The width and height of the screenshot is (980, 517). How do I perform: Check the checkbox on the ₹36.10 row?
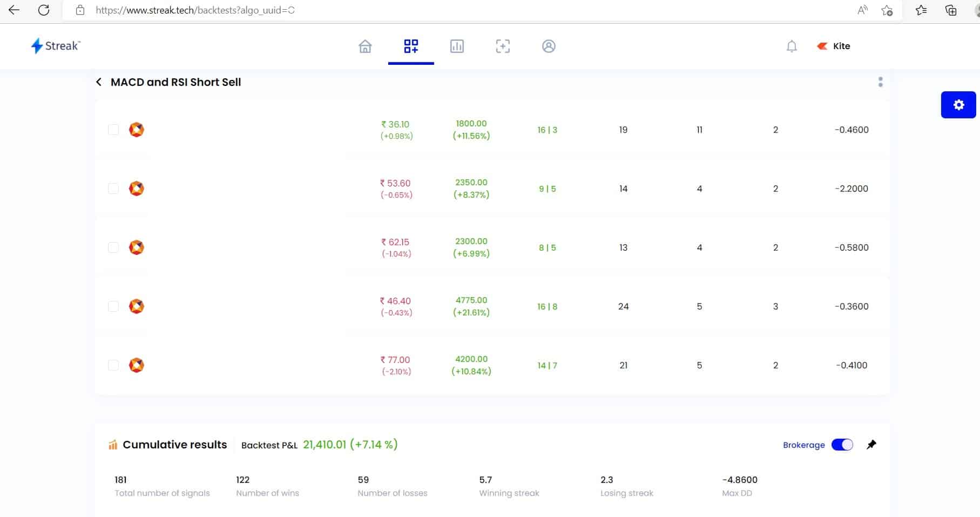113,130
